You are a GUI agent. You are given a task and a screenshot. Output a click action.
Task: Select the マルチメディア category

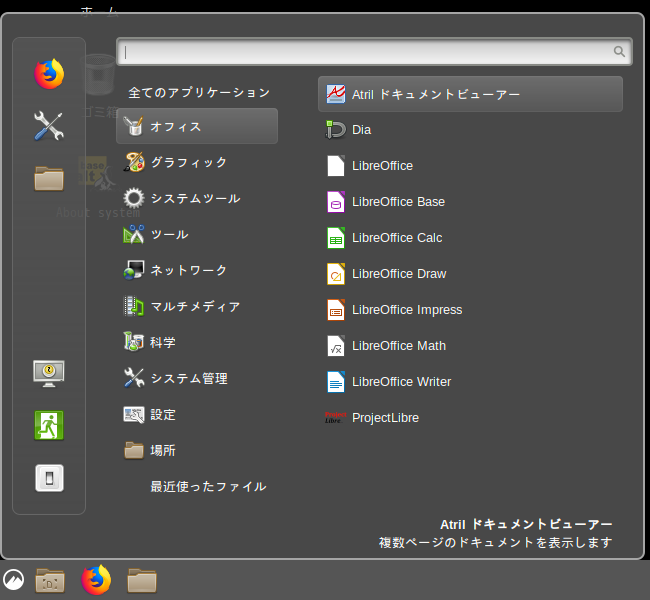pos(197,306)
